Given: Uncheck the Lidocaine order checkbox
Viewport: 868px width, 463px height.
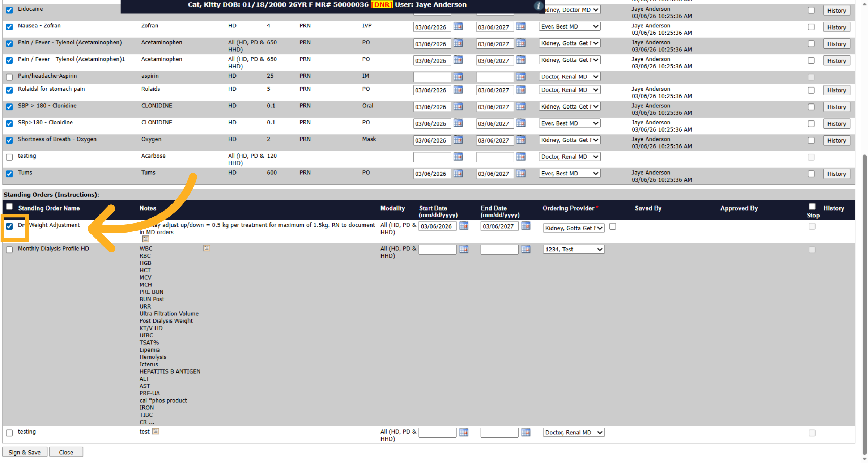Looking at the screenshot, I should 9,10.
